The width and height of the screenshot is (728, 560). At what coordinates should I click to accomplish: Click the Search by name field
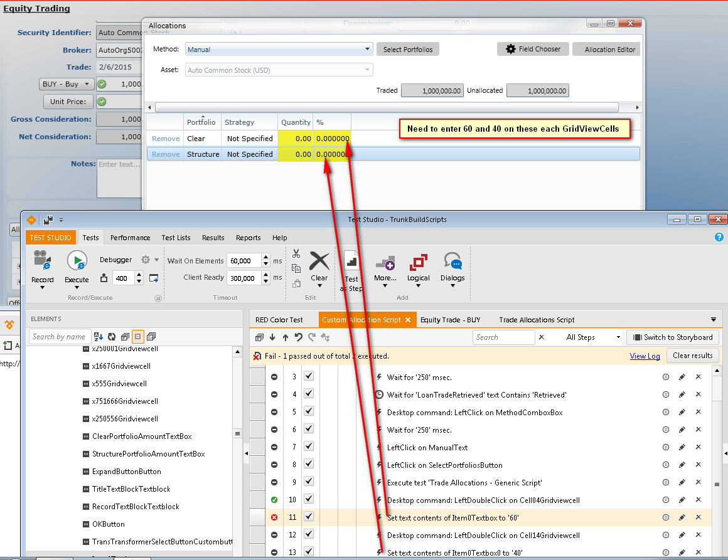59,337
